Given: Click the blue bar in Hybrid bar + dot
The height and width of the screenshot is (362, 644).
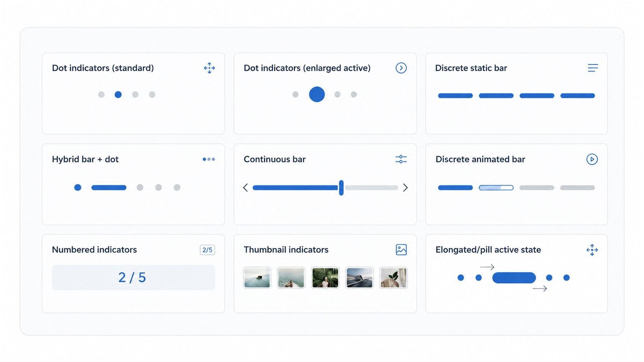Looking at the screenshot, I should [x=109, y=187].
